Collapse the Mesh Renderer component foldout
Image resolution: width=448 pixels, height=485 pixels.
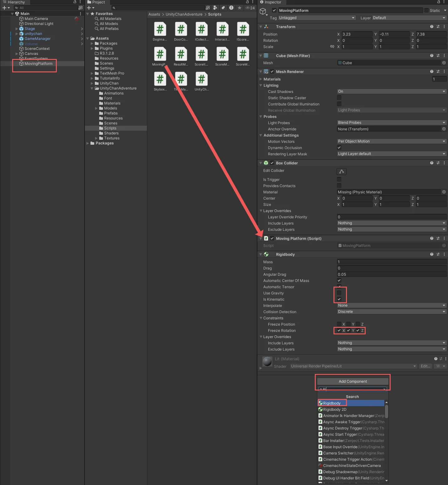click(261, 72)
